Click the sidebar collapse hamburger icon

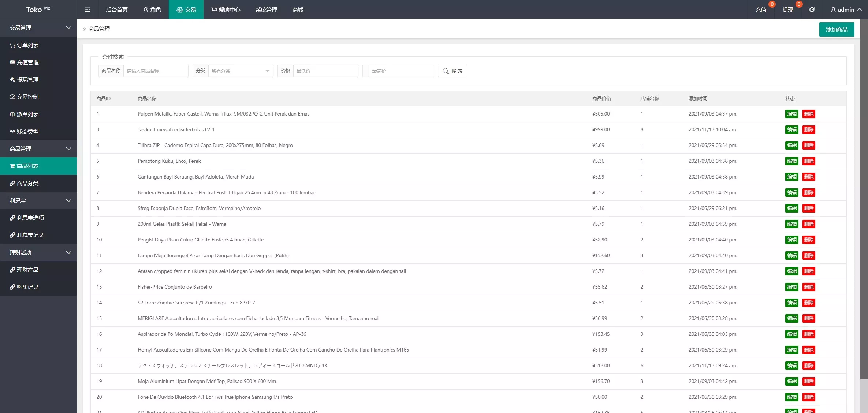(87, 10)
